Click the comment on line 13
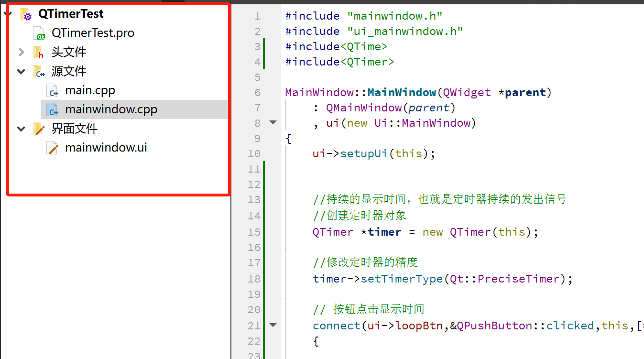This screenshot has width=644, height=359. tap(440, 199)
